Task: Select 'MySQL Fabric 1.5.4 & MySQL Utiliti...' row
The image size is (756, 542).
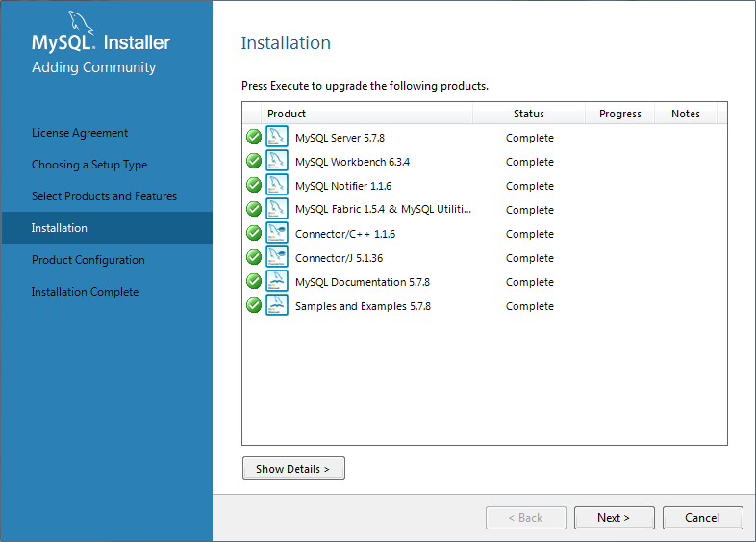Action: point(384,209)
